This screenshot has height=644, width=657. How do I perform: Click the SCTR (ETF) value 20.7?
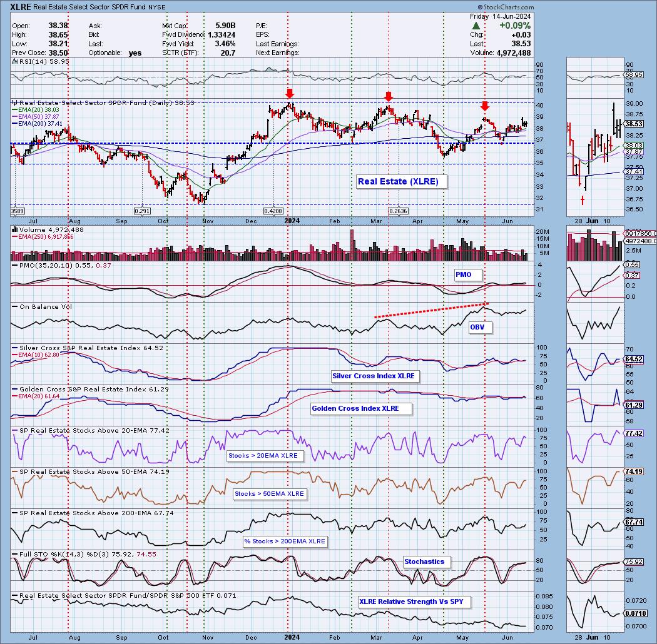[228, 53]
